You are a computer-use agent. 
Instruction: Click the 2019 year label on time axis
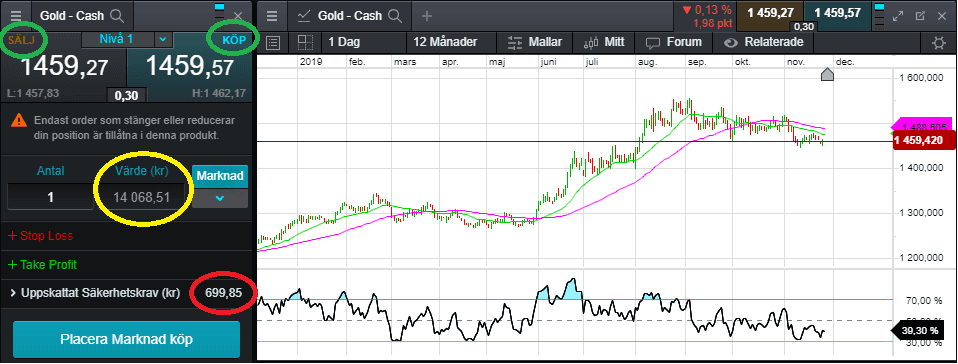[x=311, y=62]
